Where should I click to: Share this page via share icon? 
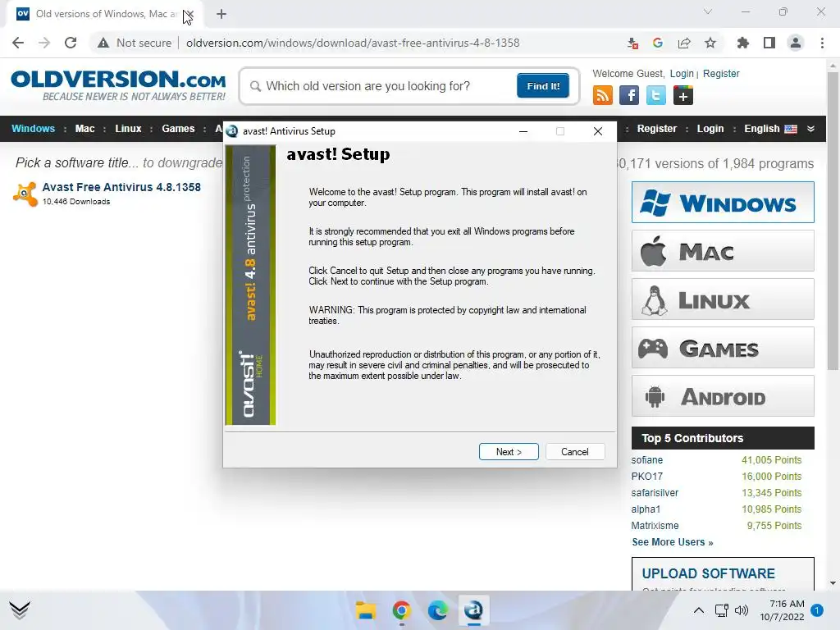[x=684, y=43]
